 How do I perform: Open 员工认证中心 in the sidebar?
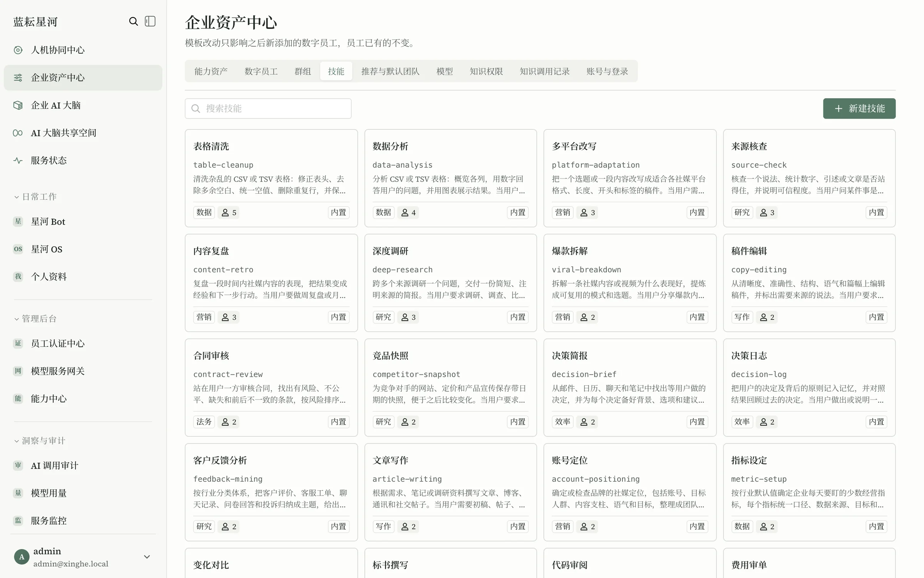click(x=83, y=343)
